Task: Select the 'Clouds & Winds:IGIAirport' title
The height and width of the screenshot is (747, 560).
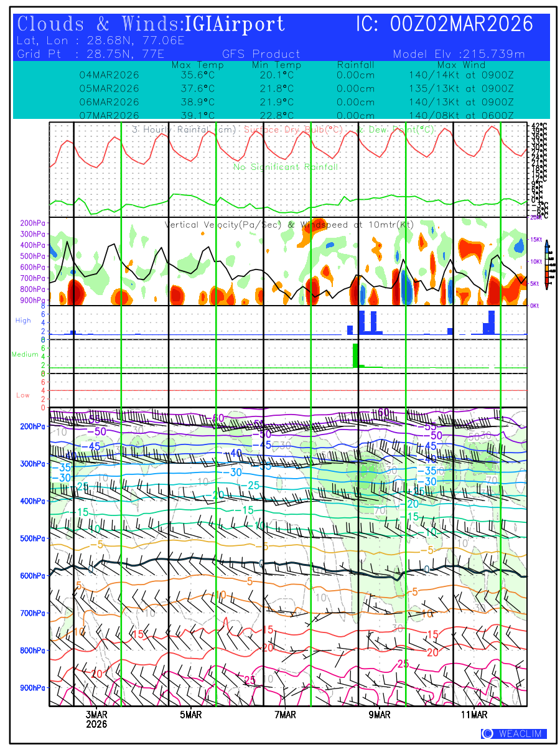Action: (151, 25)
